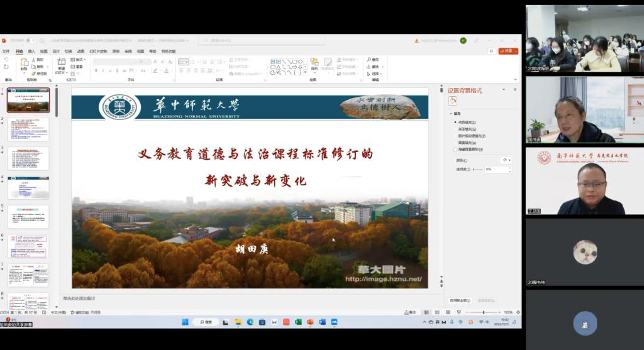Open Excel from the taskbar
This screenshot has width=644, height=350.
click(x=298, y=322)
